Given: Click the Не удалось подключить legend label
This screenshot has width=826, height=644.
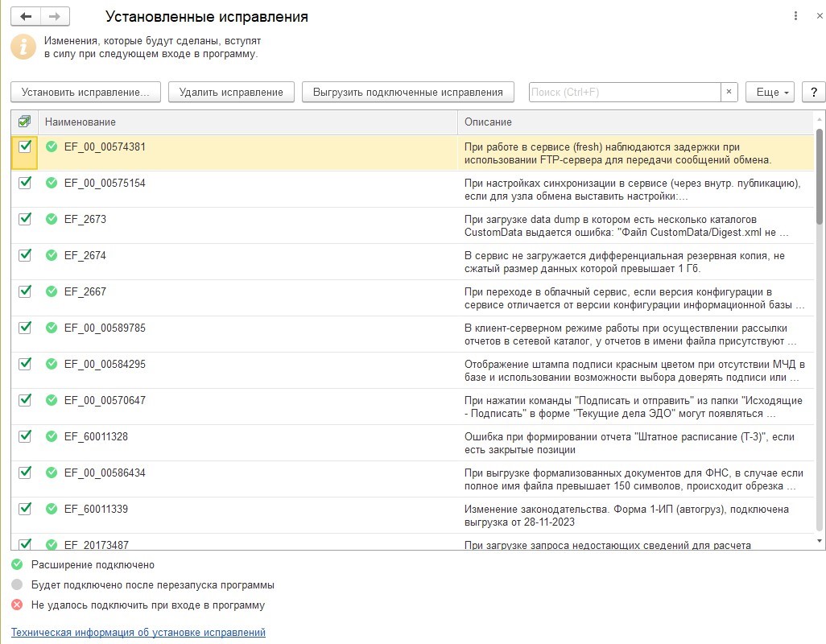Looking at the screenshot, I should click(x=148, y=605).
